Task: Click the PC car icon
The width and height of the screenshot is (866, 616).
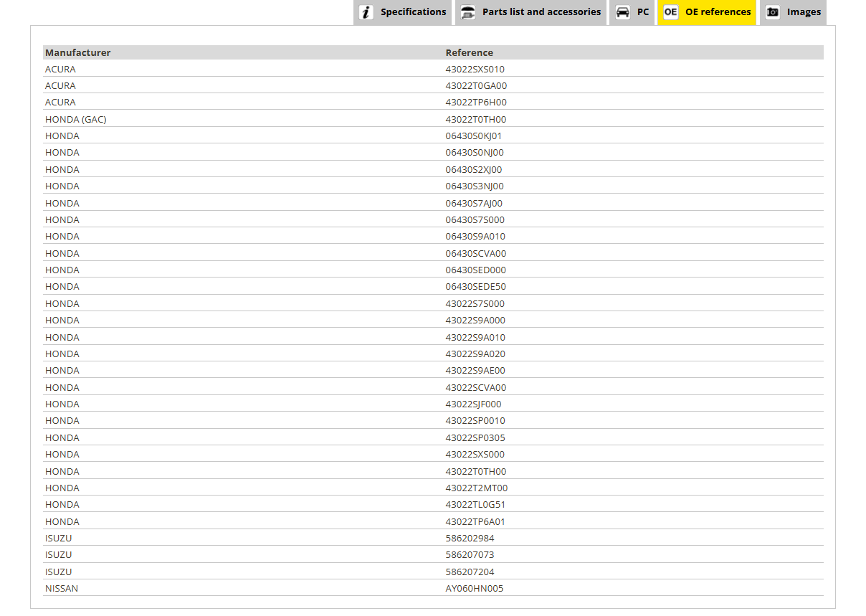Action: (623, 11)
